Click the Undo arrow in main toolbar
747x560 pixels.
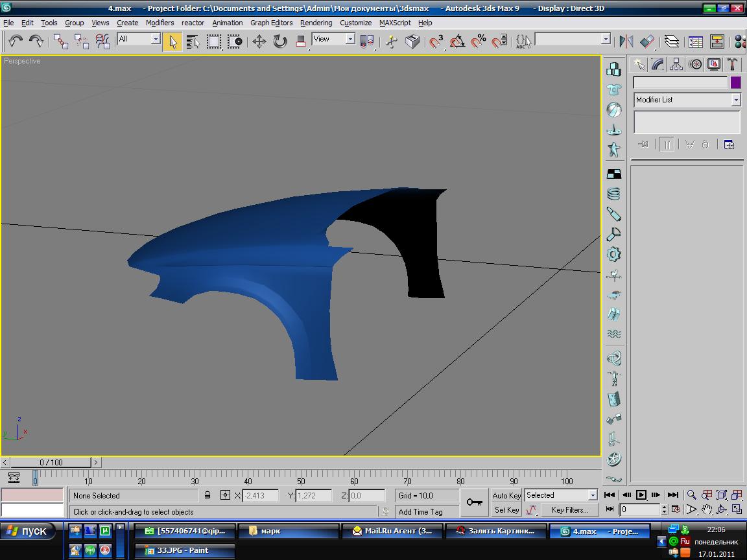pos(16,41)
